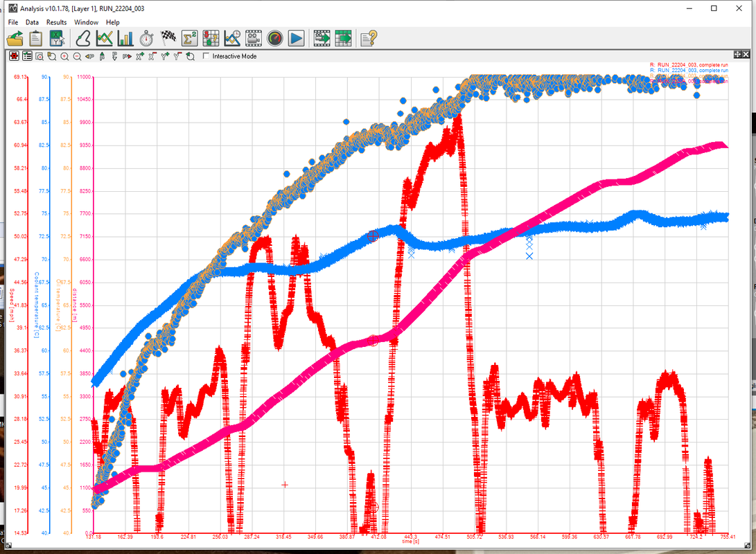Click the clipboard notes icon
This screenshot has width=756, height=554.
(35, 39)
